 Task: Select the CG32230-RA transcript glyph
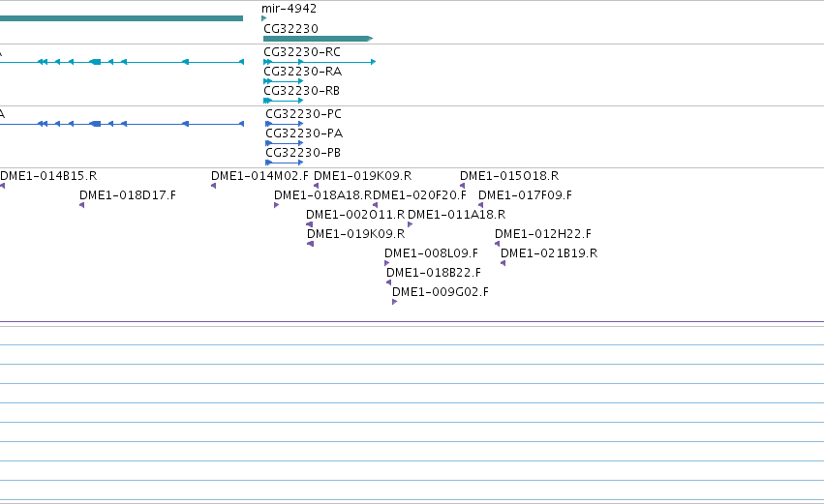point(284,81)
